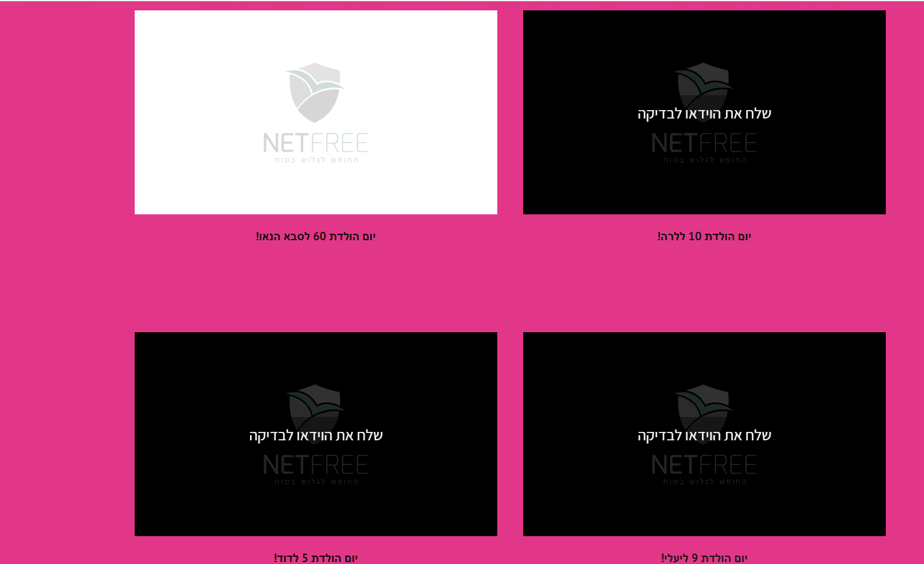Click שלח את הוידאו לבדיקה for יום הולדת 10 ללרה

(704, 114)
